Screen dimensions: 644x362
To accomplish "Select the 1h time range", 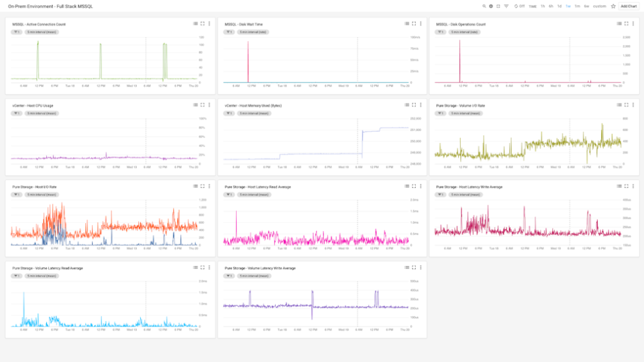I will point(543,6).
